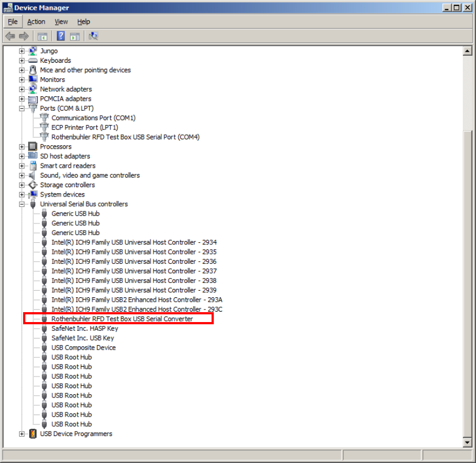Click the Forward arrow toolbar icon
Image resolution: width=476 pixels, height=463 pixels.
click(x=24, y=36)
